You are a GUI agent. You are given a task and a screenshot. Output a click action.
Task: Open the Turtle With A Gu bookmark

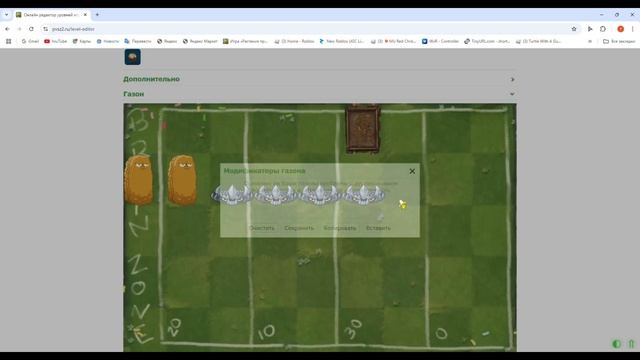point(539,41)
